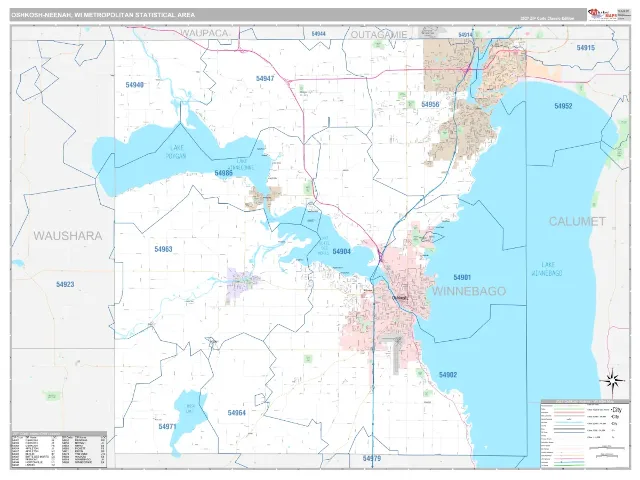Click the WINNEBAGO county label

point(469,291)
